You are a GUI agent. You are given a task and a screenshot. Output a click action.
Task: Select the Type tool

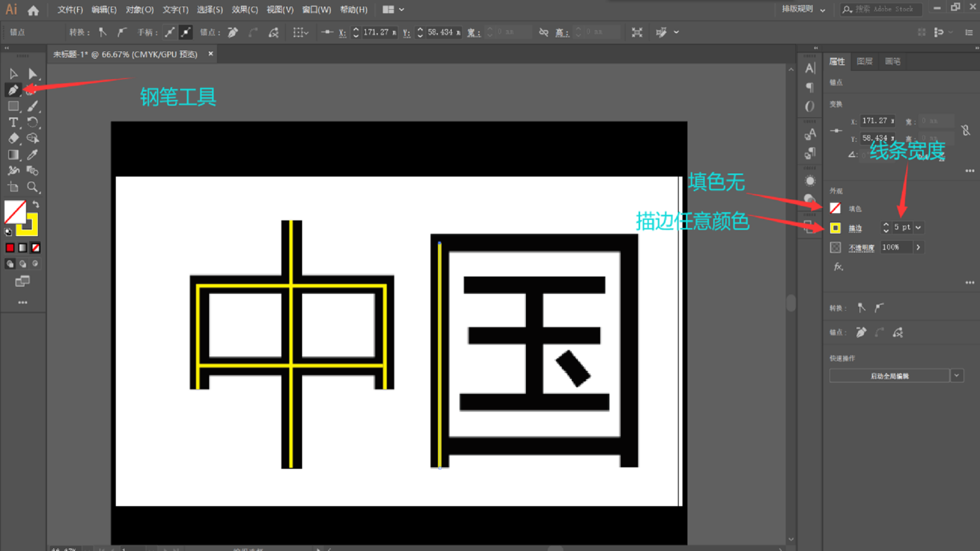13,122
